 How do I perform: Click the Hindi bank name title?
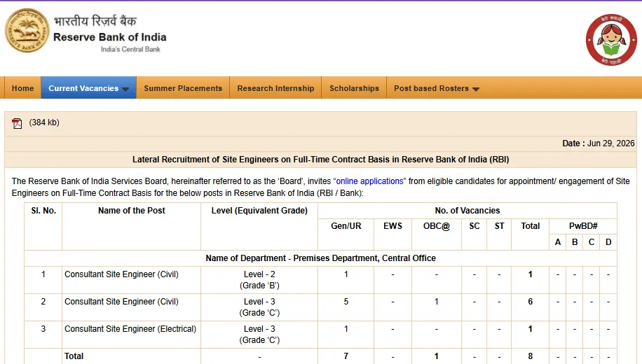95,20
